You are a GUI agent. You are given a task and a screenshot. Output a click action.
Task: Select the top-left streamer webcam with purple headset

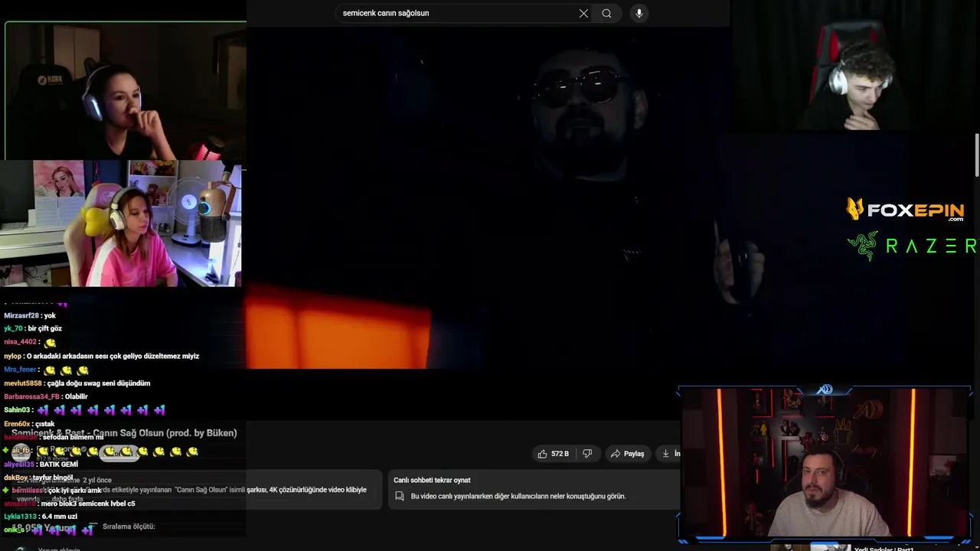126,90
